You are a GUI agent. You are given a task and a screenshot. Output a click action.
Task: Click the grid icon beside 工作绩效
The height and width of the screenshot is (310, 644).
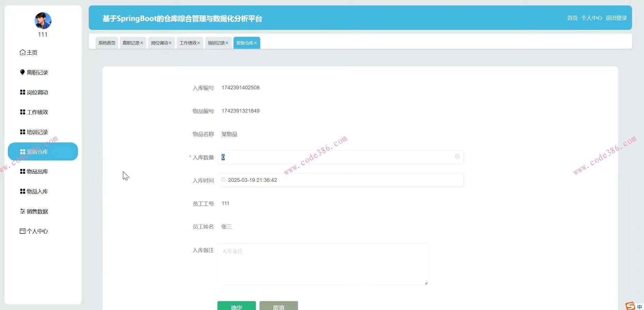(22, 112)
